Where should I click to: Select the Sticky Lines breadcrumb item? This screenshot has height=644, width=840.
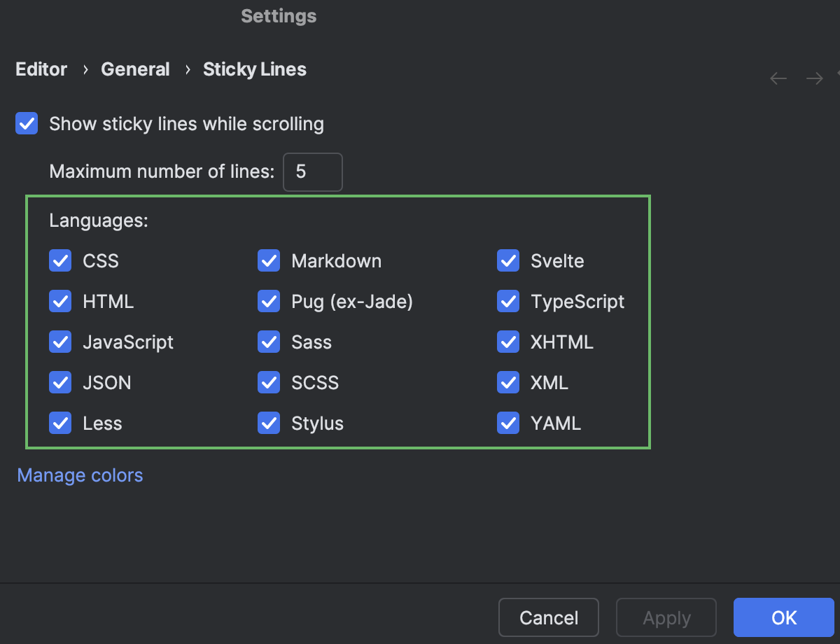coord(254,69)
